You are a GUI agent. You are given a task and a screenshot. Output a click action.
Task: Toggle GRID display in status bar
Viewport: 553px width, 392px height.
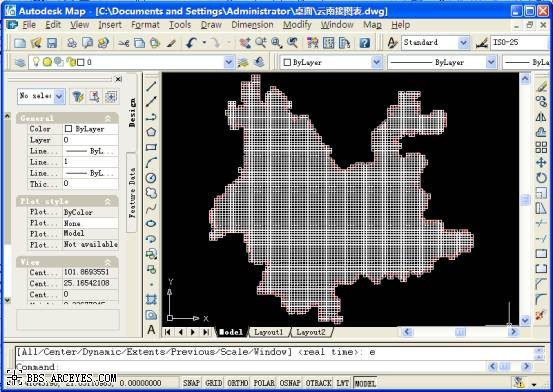tap(214, 383)
